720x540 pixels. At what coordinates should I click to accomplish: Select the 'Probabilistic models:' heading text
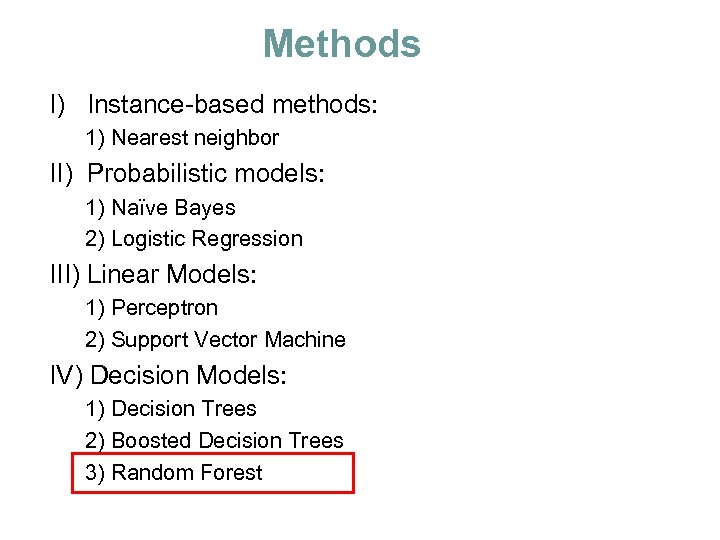click(206, 173)
